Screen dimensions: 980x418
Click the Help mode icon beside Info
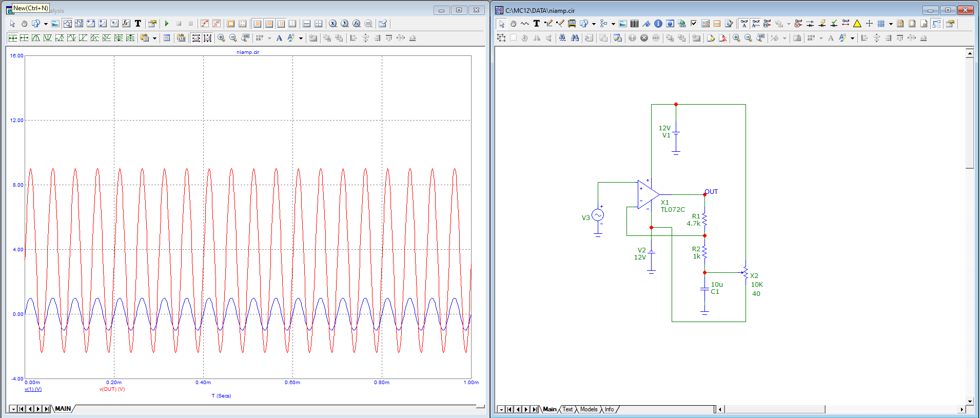[671, 24]
